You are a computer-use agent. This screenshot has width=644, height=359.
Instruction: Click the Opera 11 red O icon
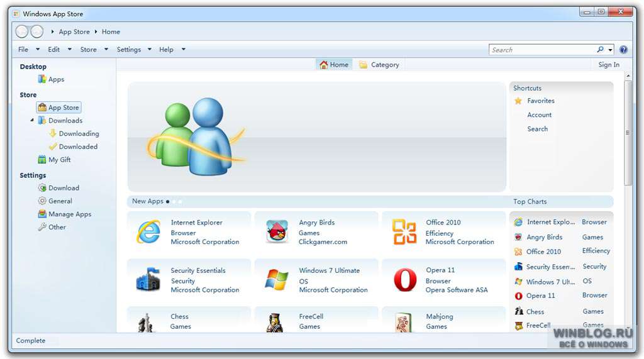pyautogui.click(x=404, y=280)
